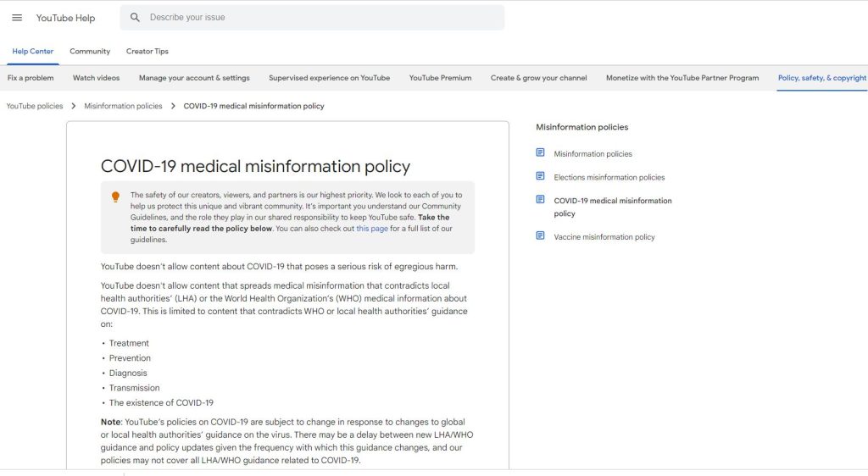
Task: Click the document icon beside Vaccine misinformation policy
Action: click(x=540, y=236)
